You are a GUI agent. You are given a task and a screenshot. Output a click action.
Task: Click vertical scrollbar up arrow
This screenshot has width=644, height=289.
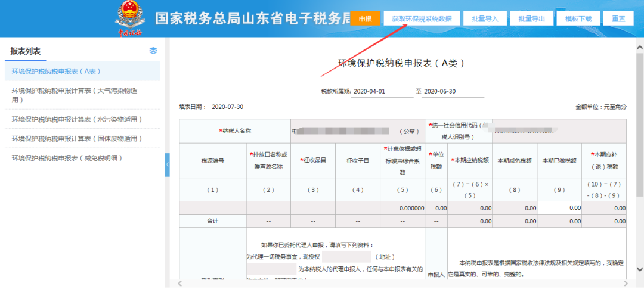(639, 48)
